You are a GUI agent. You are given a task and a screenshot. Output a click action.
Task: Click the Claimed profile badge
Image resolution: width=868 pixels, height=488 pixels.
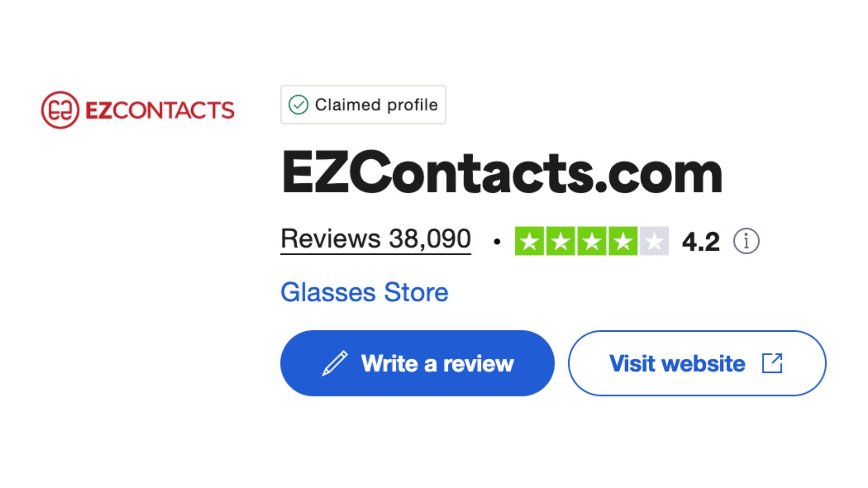(363, 104)
